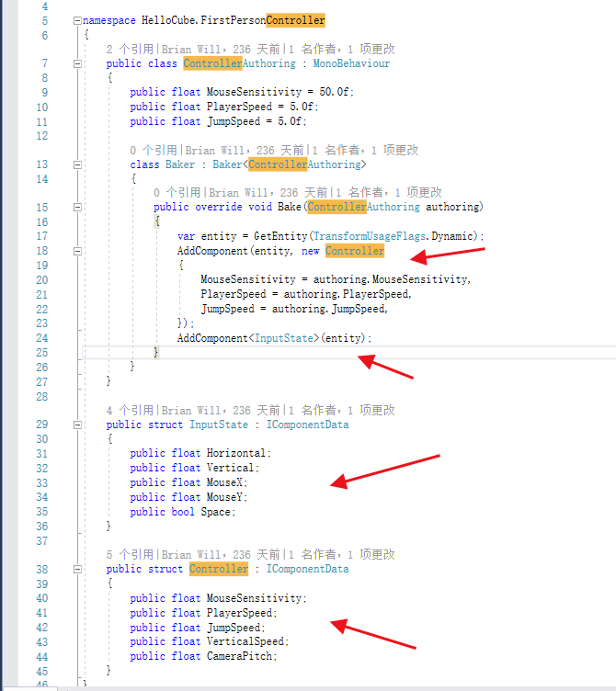Click namespace keyword on line 5

108,20
